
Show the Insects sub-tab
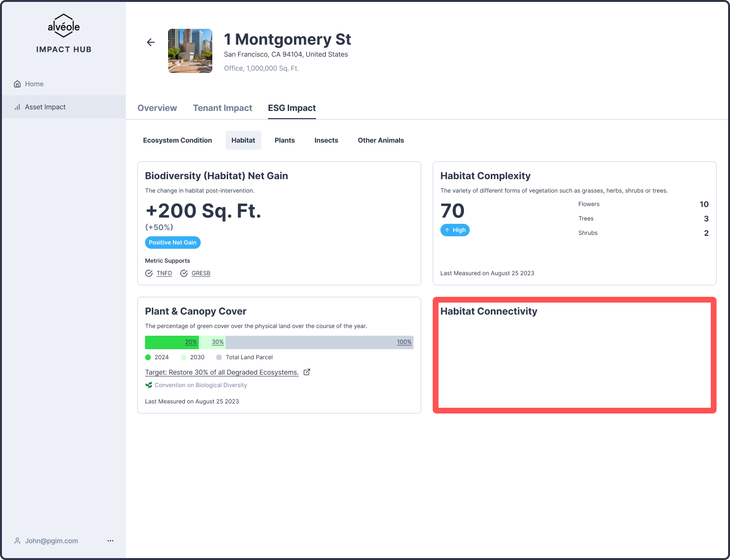[326, 140]
